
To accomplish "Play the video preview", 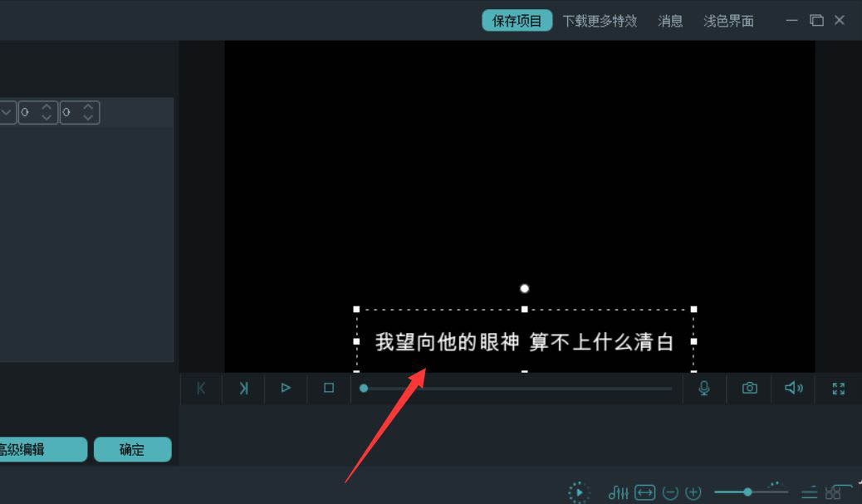I will point(286,388).
